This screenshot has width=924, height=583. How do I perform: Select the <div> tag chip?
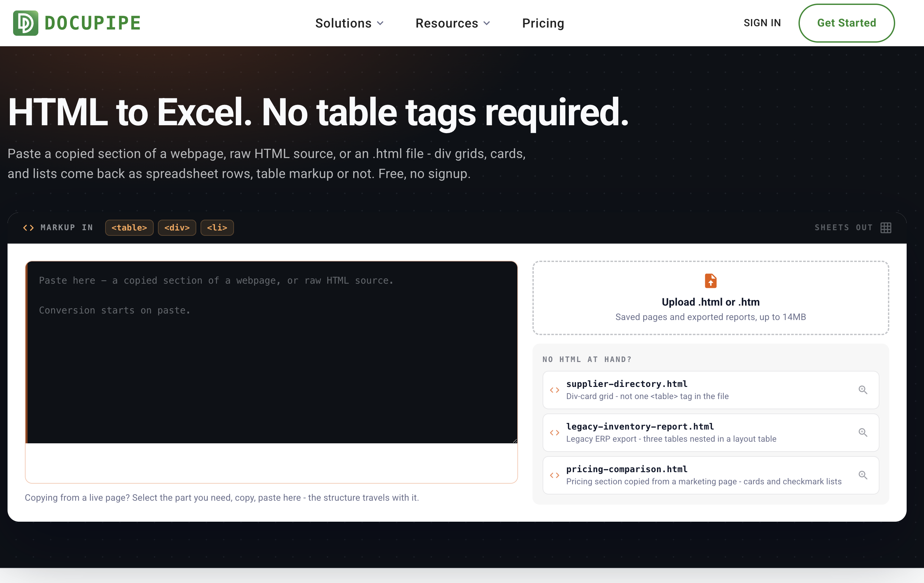pos(177,228)
